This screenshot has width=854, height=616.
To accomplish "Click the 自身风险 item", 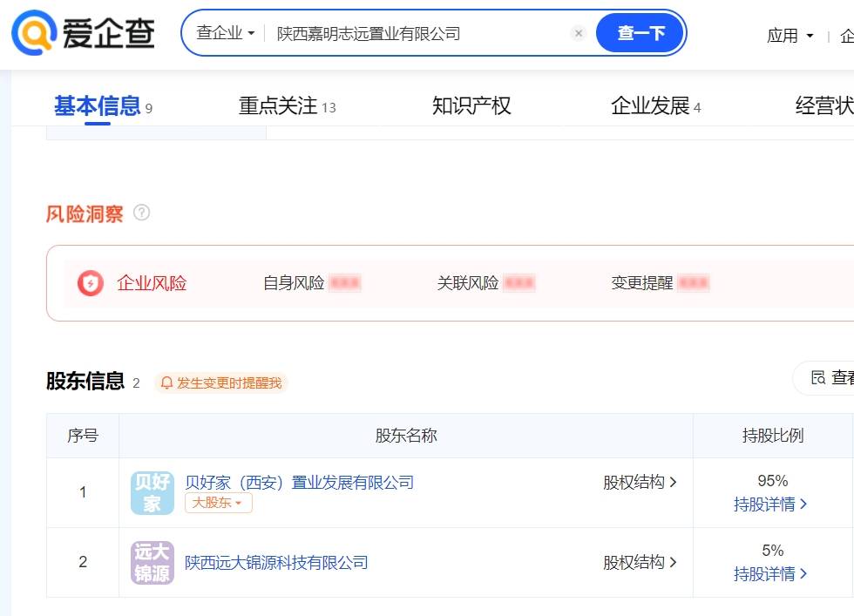I will point(312,283).
